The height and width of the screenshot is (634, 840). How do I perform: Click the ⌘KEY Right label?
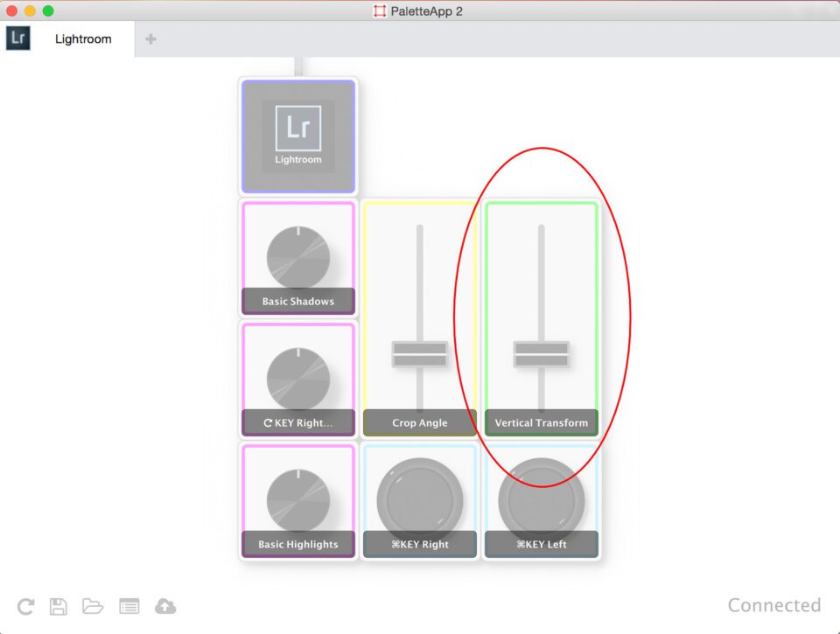pyautogui.click(x=420, y=544)
